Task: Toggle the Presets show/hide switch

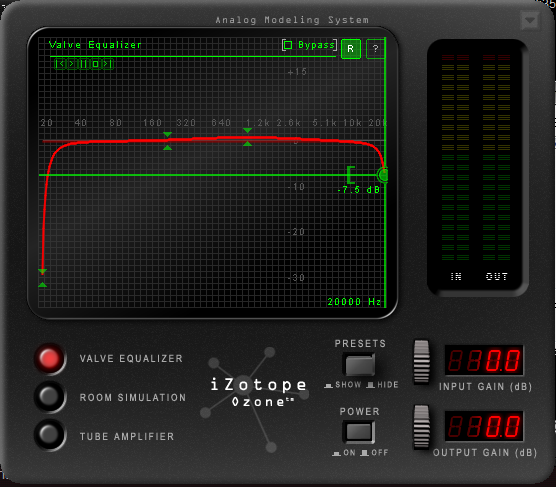Action: [x=360, y=364]
